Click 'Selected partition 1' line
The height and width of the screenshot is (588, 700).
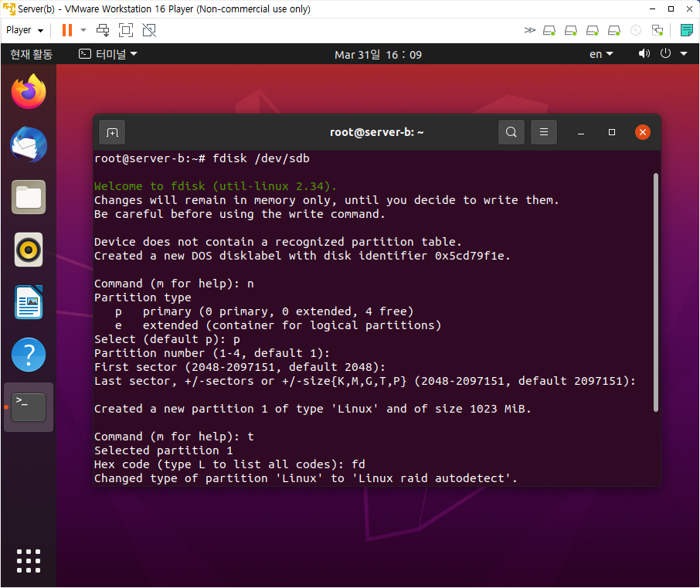tap(163, 450)
